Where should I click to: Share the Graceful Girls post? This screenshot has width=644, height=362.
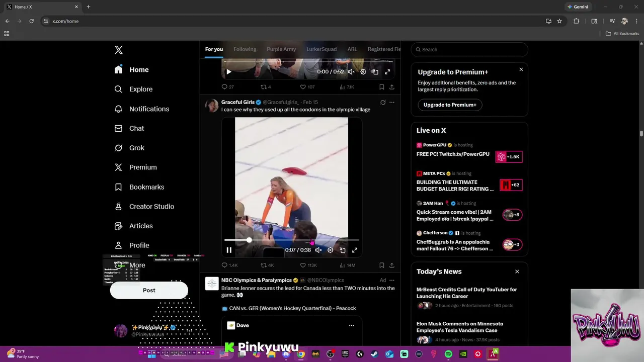[392, 265]
